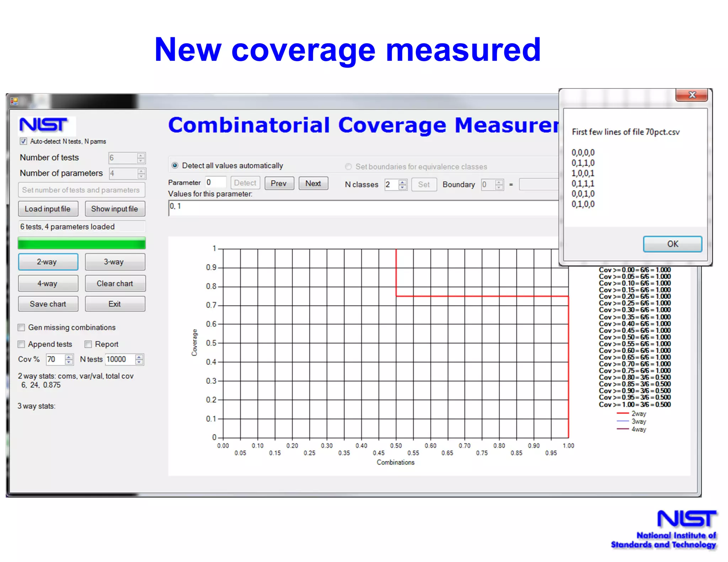Viewport: 728px width, 562px height.
Task: Toggle Auto-detect N tests, N parms checkbox
Action: pyautogui.click(x=23, y=141)
